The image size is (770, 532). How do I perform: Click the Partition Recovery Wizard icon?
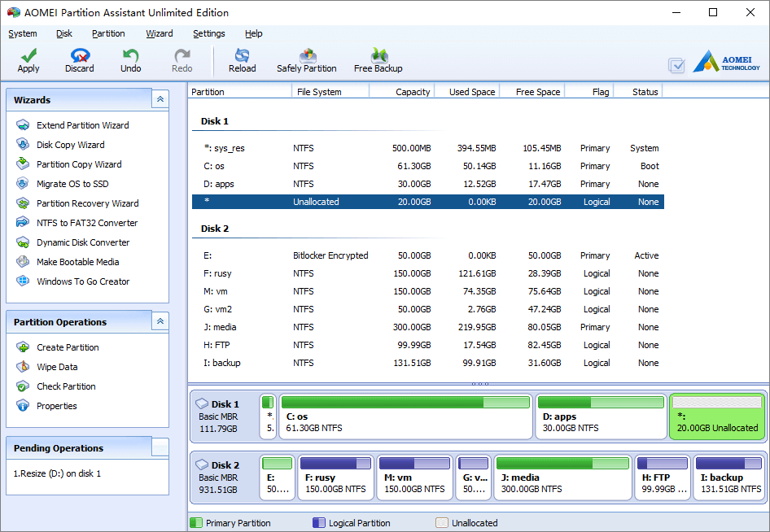23,203
